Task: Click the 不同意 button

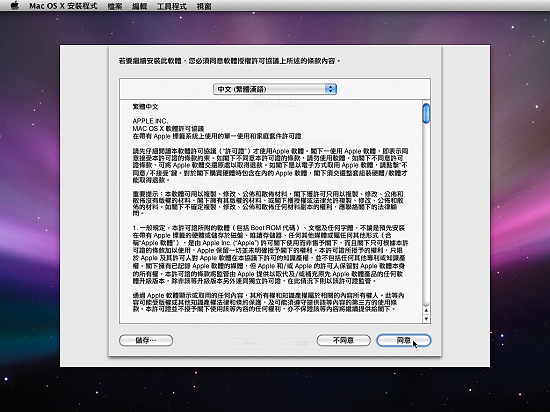Action: point(343,340)
